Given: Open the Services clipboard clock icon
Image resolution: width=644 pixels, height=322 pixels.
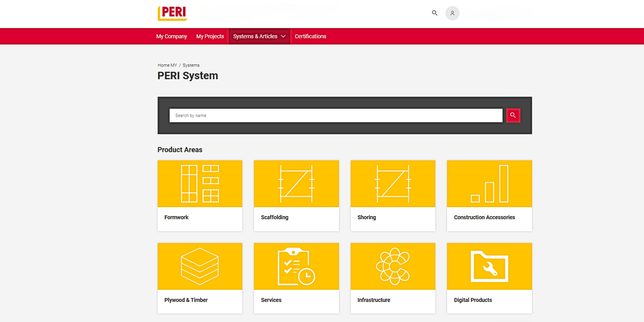Looking at the screenshot, I should tap(296, 266).
